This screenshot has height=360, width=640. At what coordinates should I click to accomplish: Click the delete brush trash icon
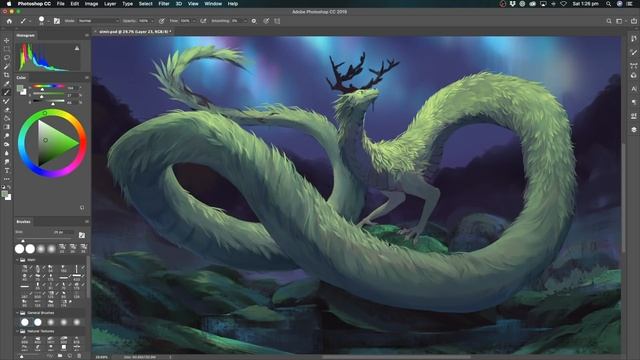pos(79,356)
